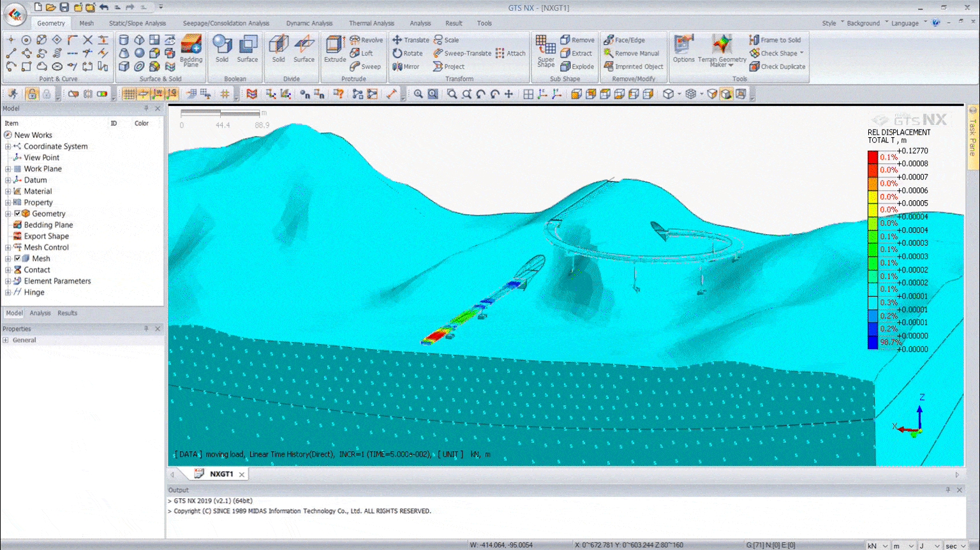Toggle pin on the Output panel
The width and height of the screenshot is (980, 550).
click(947, 490)
